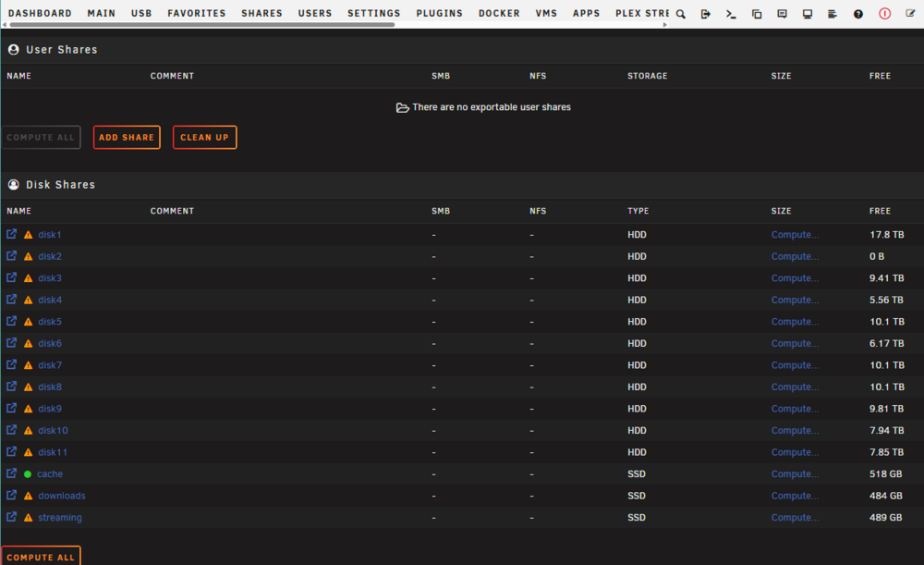
Task: Open the system info monitor icon
Action: click(808, 14)
